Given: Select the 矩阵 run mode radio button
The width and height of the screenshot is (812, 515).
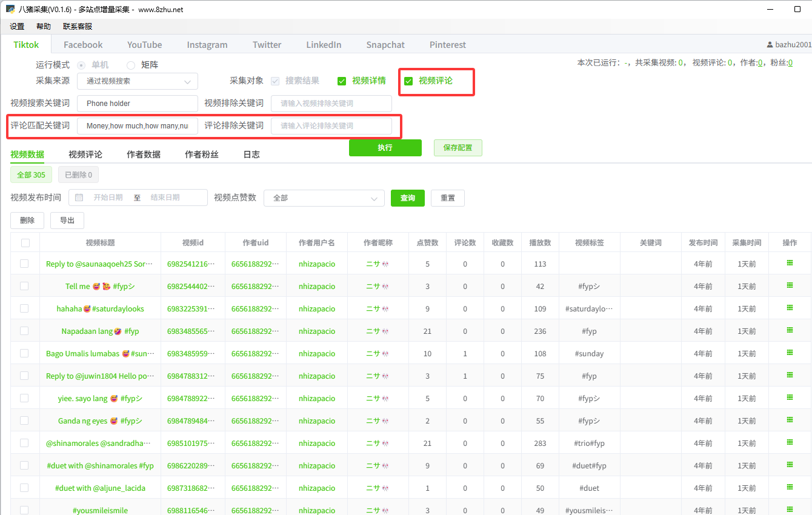Looking at the screenshot, I should pyautogui.click(x=131, y=65).
